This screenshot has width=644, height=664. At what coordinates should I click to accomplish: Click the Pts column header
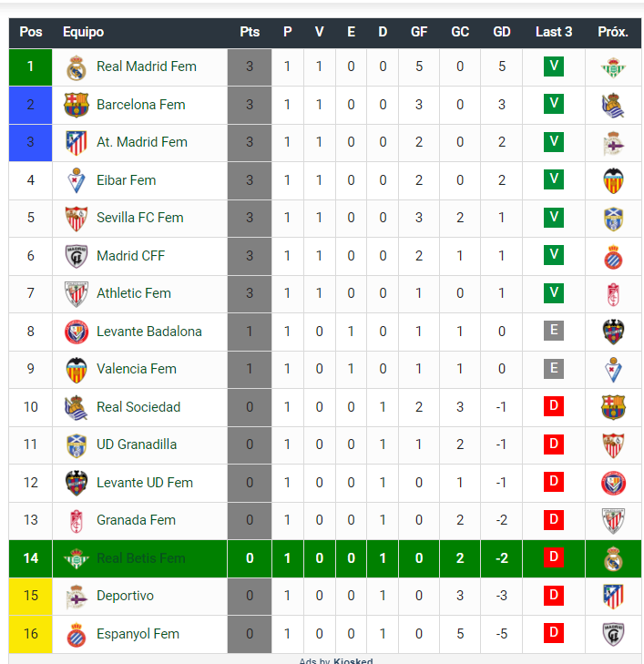coord(250,32)
